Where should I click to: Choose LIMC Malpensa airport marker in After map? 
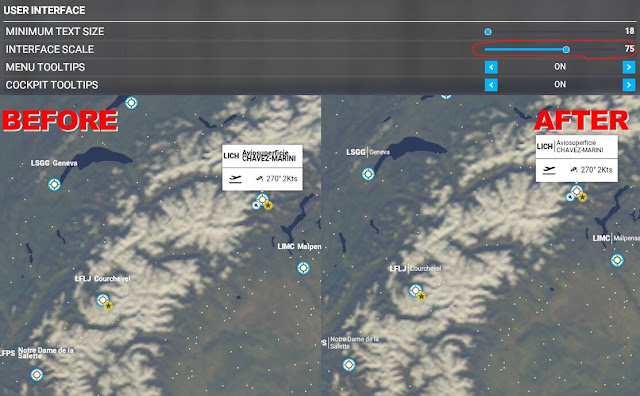pyautogui.click(x=617, y=260)
